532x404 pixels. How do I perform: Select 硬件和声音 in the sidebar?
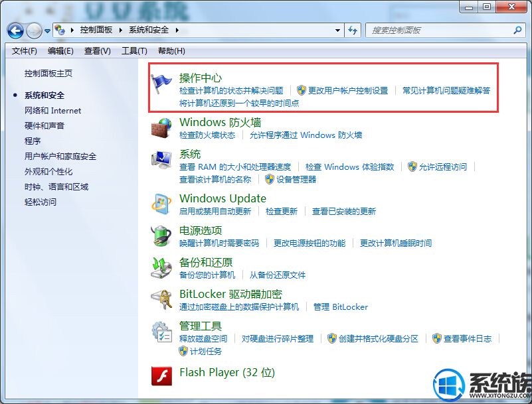point(44,126)
